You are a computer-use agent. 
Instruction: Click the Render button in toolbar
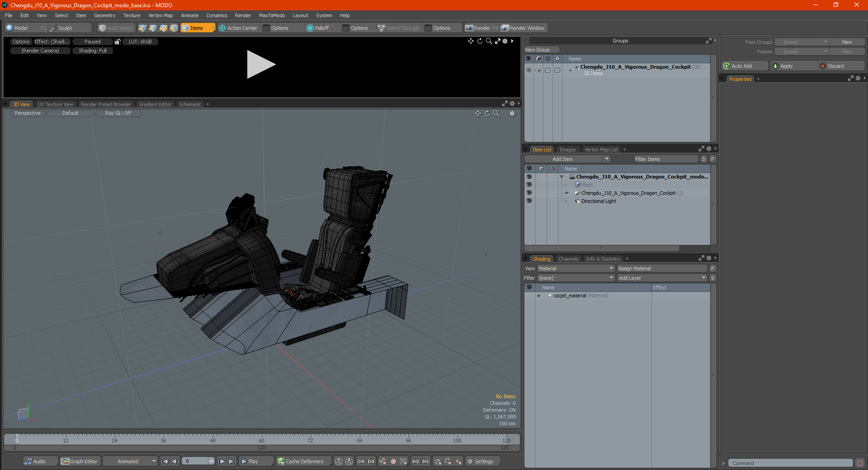point(481,28)
